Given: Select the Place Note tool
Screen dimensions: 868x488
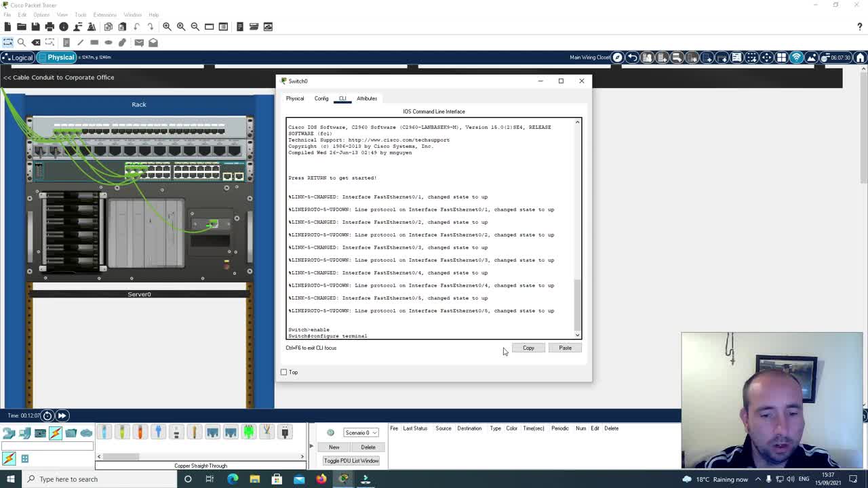Looking at the screenshot, I should [x=66, y=42].
